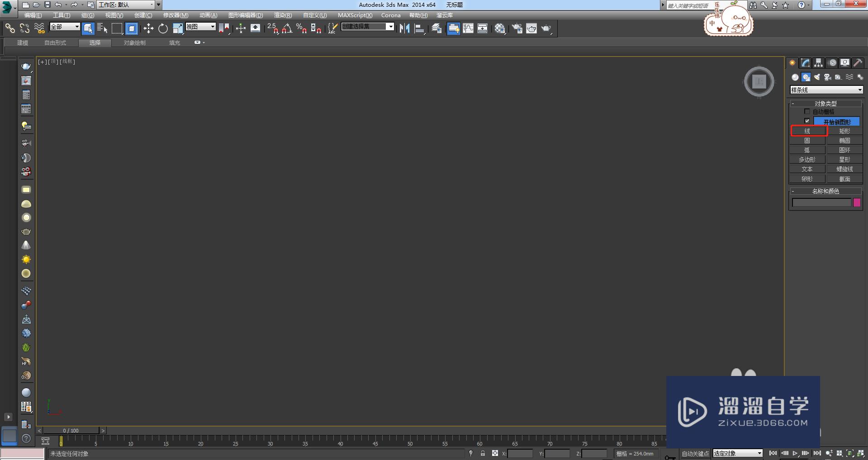Open the Motion panel tab icon
Viewport: 868px width, 460px height.
point(832,63)
